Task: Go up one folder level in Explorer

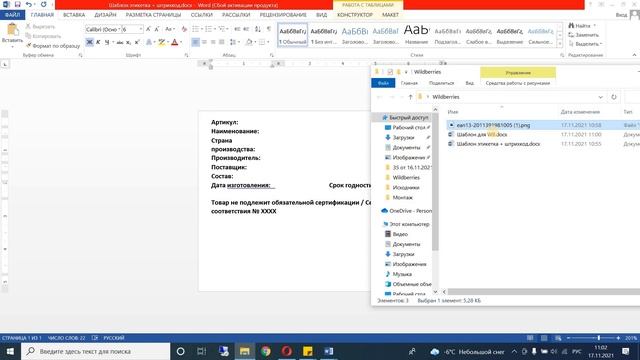Action: (410, 97)
